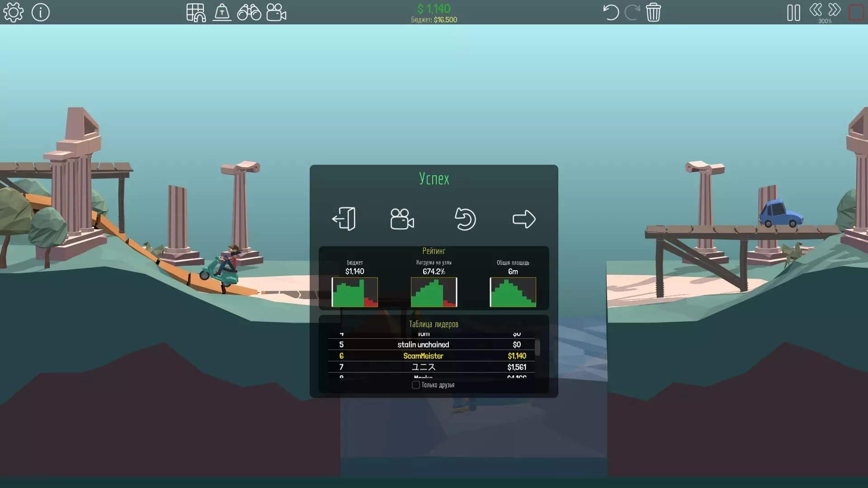The image size is (868, 488).
Task: Enable the 'Только друзья' checkbox
Action: (x=415, y=385)
